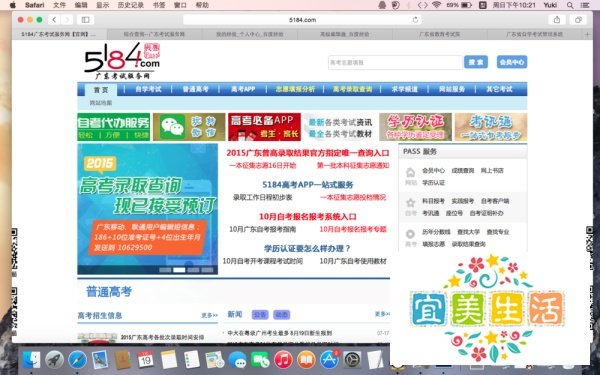Screen dimensions: 600x375
Task: Open Spotlight search in the menu bar
Action: pos(570,5)
